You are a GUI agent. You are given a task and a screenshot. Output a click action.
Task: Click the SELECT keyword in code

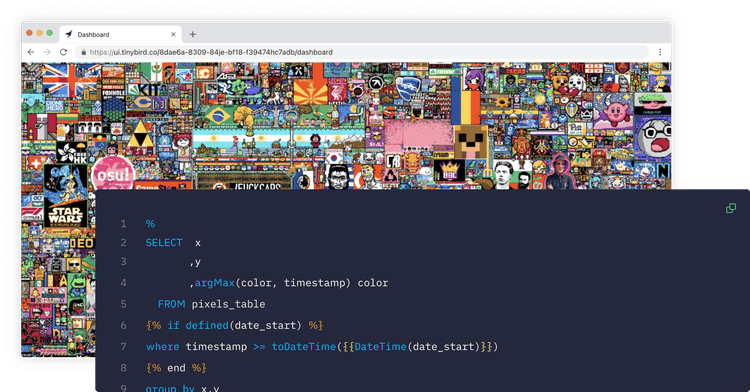coord(164,243)
